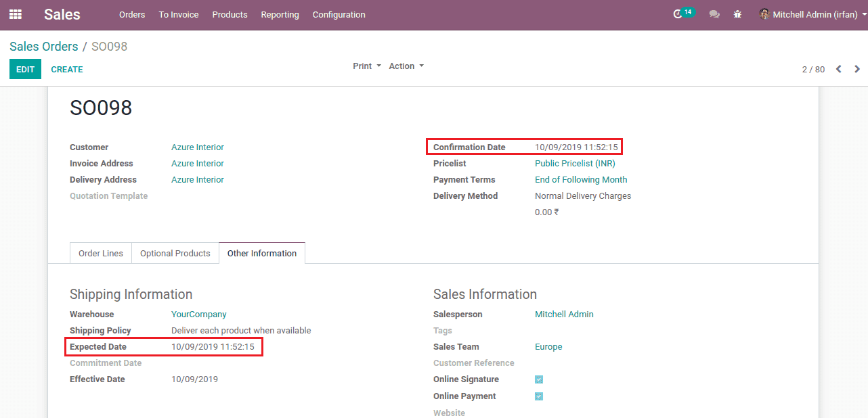This screenshot has height=418, width=868.
Task: Click Mitchell Admin avatar picture
Action: 764,14
